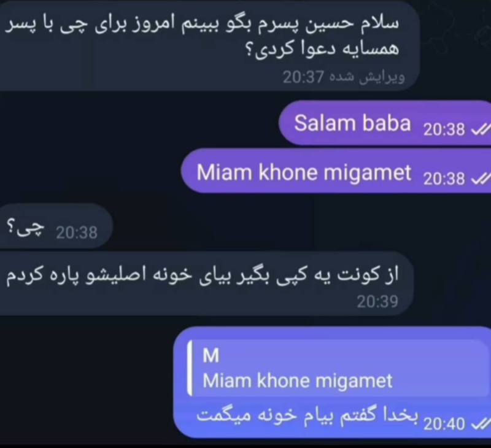Select the "Salam baba" message bubble

click(385, 123)
